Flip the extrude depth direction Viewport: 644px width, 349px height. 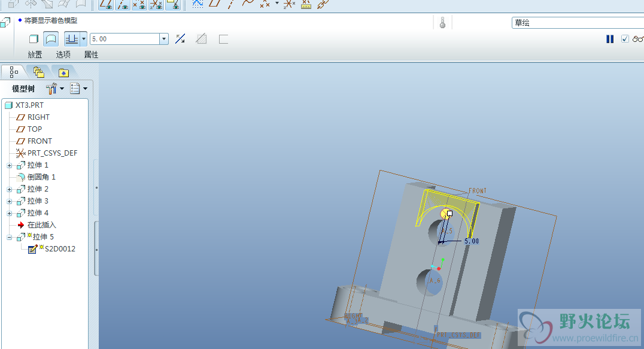[180, 39]
